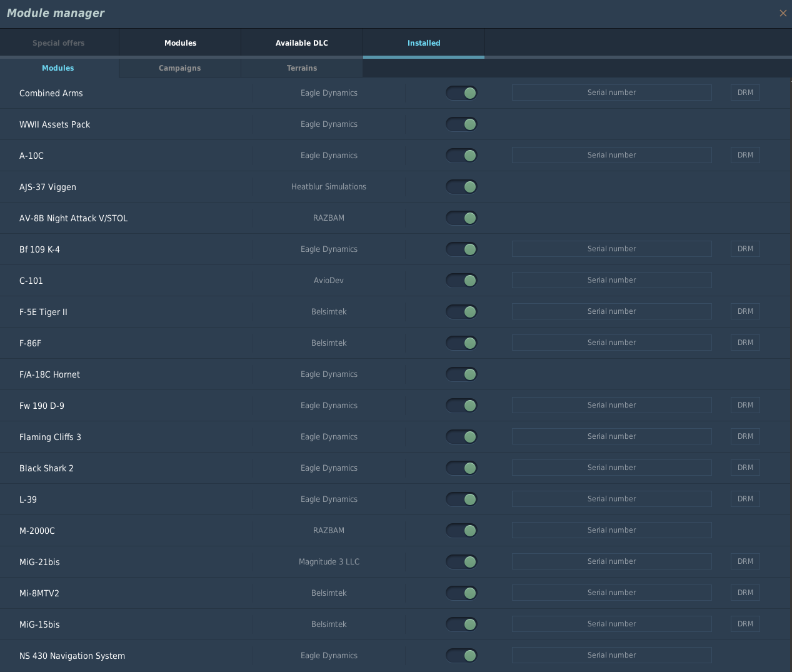The height and width of the screenshot is (672, 792).
Task: Select the WWII Assets Pack module name
Action: [x=54, y=124]
